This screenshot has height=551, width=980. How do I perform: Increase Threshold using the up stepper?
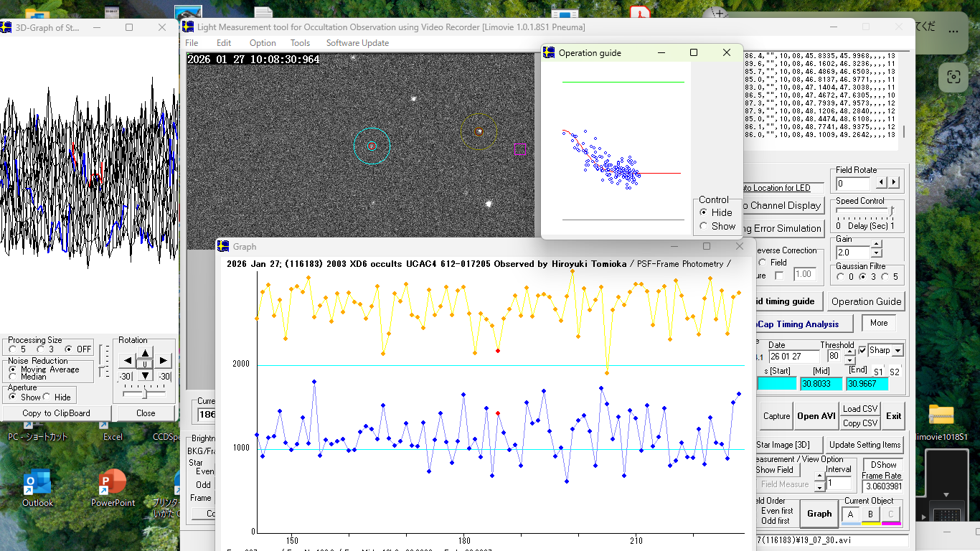tap(850, 352)
